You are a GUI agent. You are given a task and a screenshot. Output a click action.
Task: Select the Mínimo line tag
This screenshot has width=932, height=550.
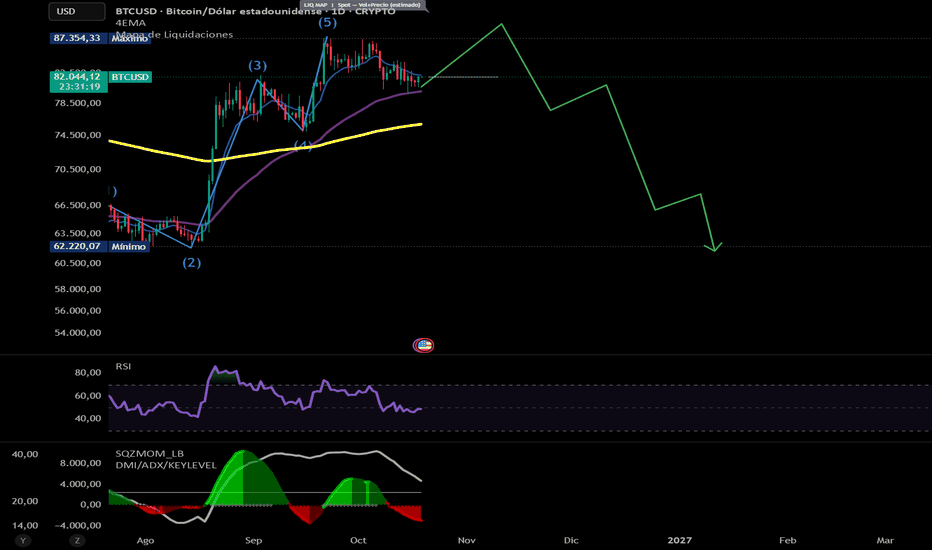click(128, 246)
